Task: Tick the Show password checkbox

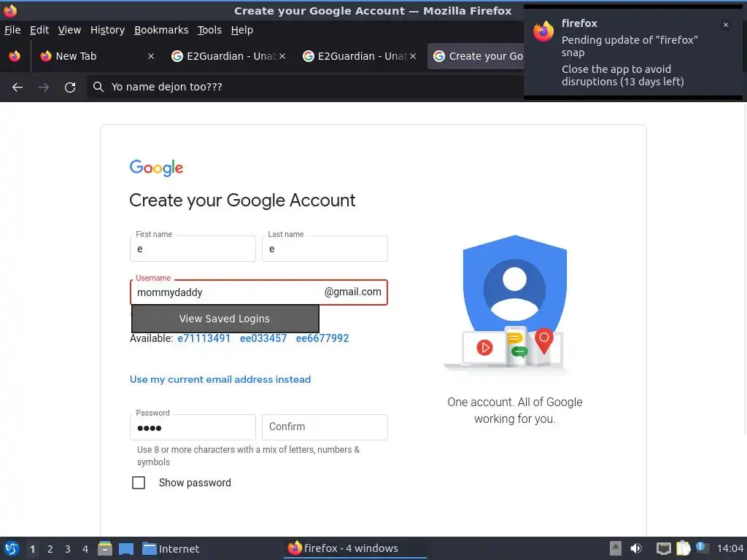Action: (139, 483)
